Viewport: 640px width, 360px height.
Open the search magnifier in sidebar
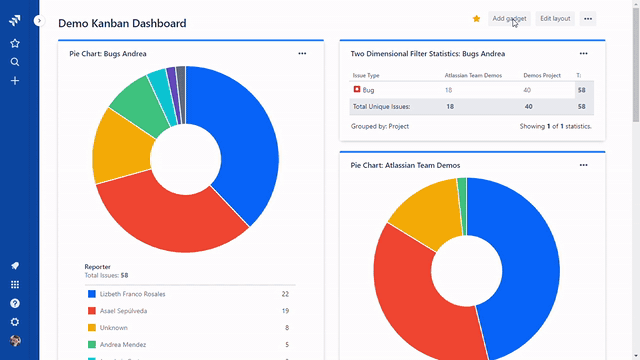point(15,62)
